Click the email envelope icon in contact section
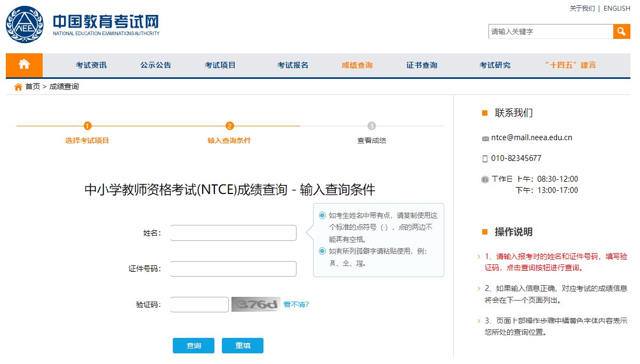This screenshot has height=364, width=640. pyautogui.click(x=485, y=139)
